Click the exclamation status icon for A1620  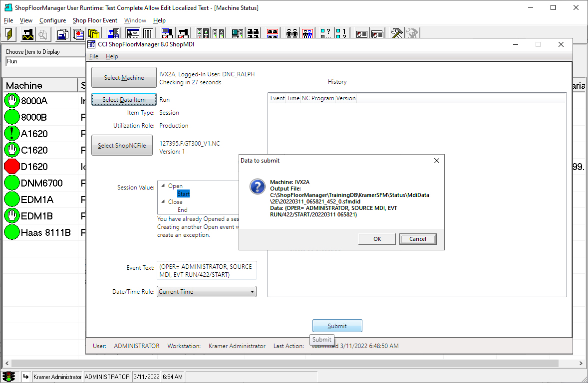(12, 134)
